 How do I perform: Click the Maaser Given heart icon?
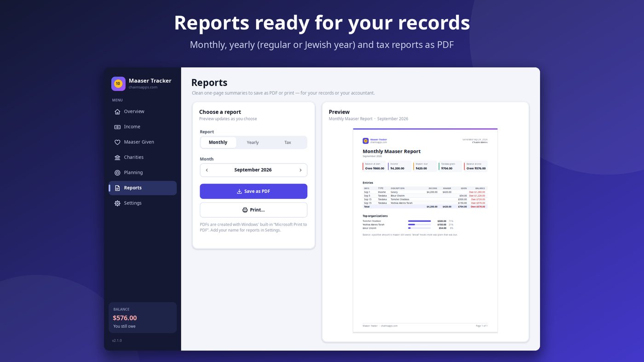click(x=117, y=142)
